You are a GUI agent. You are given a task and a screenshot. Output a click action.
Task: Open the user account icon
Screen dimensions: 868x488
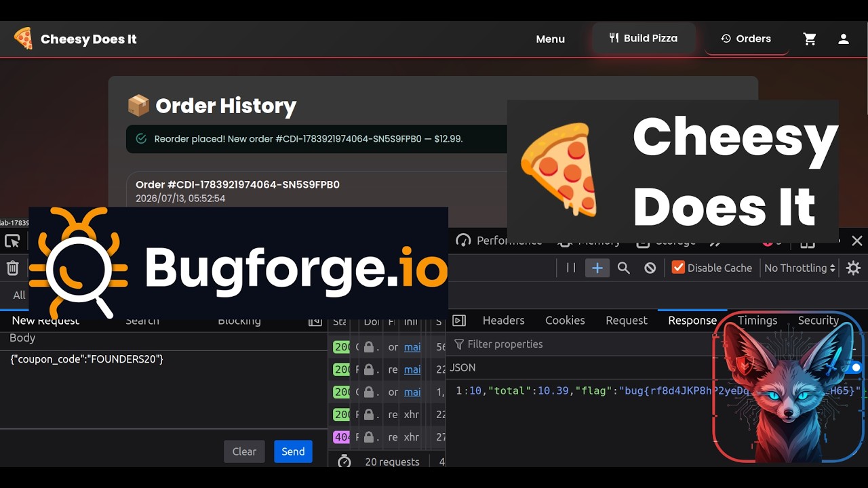pos(844,39)
